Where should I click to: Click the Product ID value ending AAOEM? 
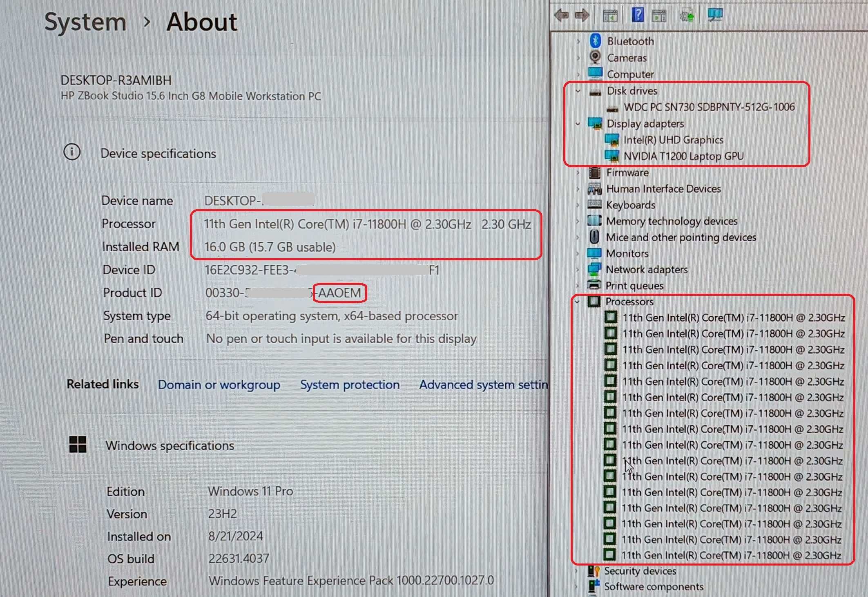coord(283,293)
